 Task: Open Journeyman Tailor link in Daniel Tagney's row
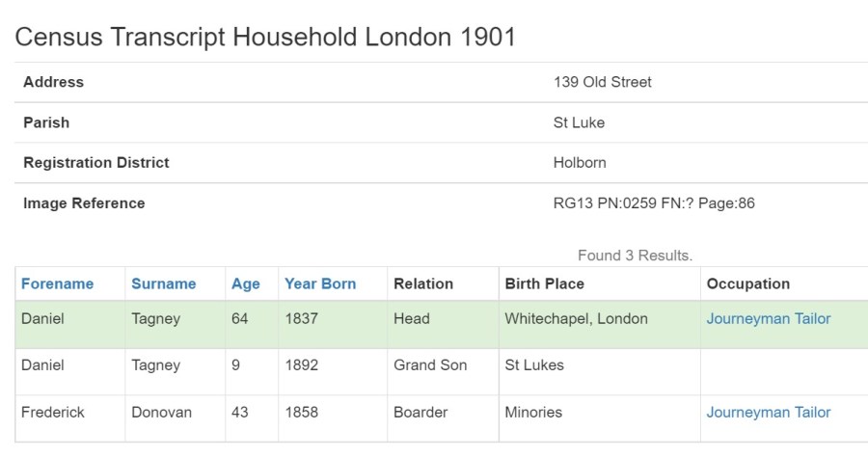(x=768, y=318)
